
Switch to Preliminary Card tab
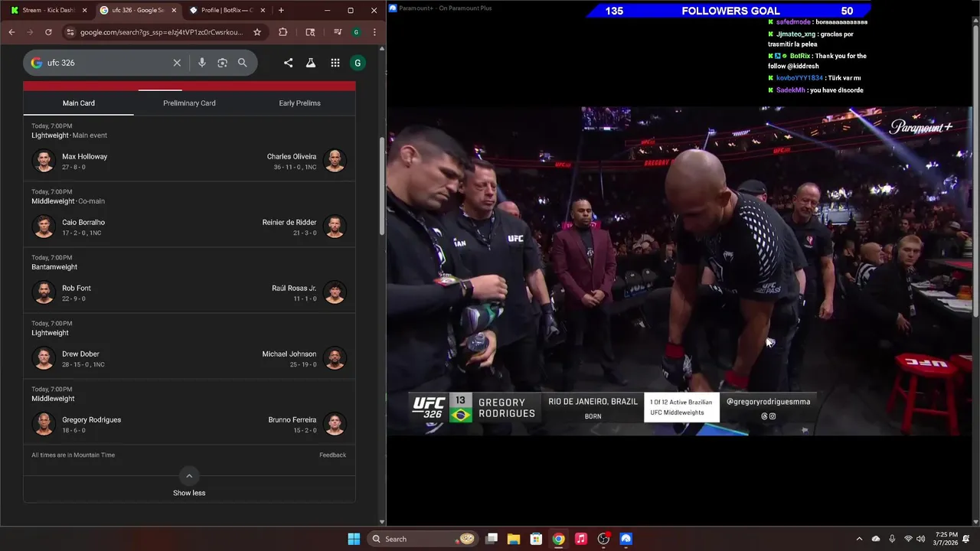(189, 103)
